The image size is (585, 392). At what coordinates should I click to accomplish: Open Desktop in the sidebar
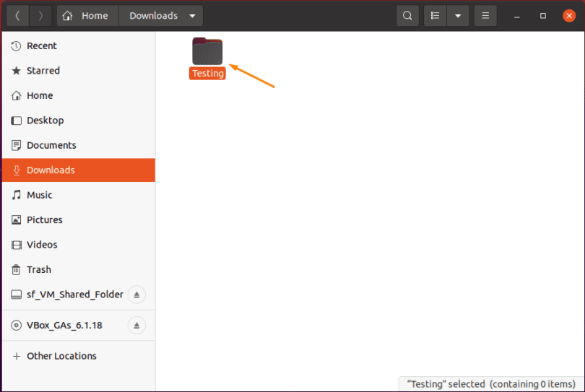point(79,121)
